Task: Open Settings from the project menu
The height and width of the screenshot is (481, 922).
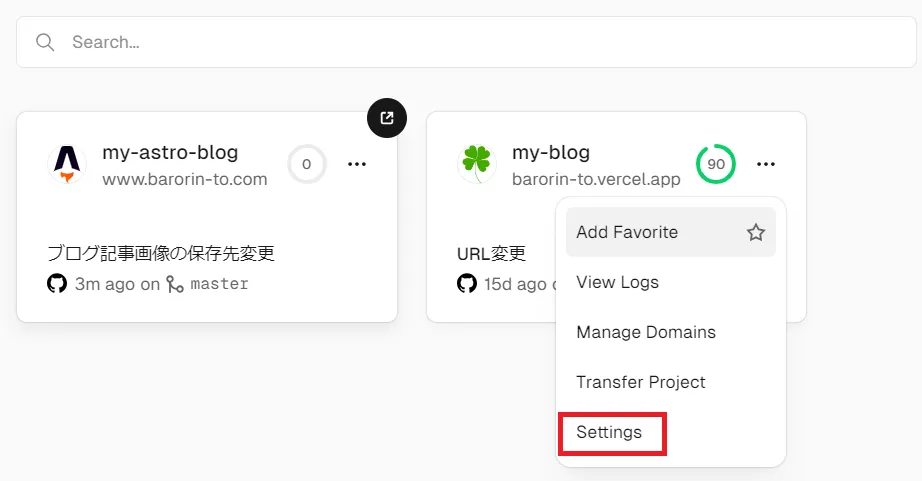Action: 609,433
